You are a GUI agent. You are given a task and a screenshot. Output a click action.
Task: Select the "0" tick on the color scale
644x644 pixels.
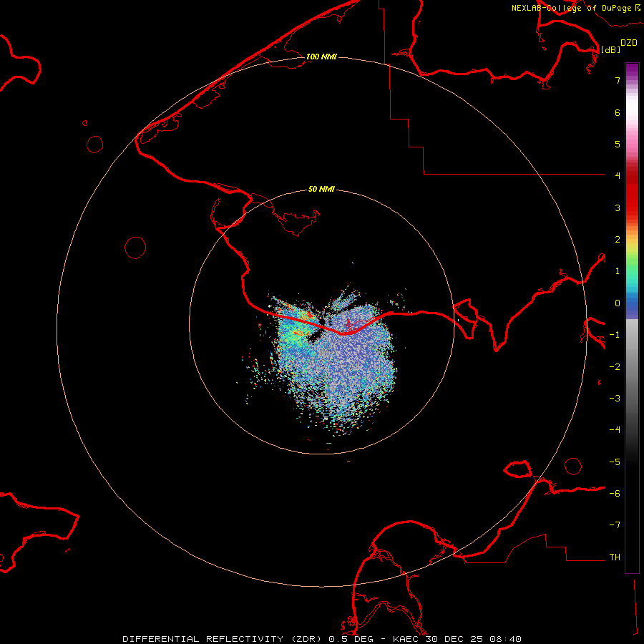(x=618, y=303)
